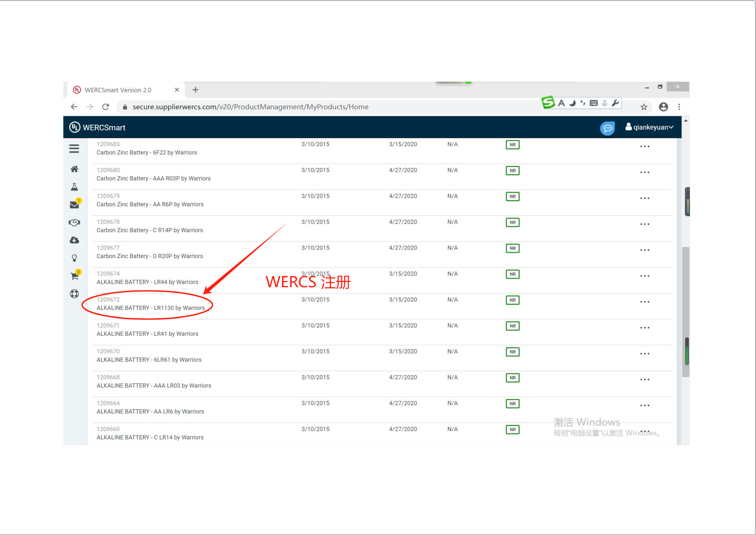
Task: Open actions menu for Carbon Zinc 6F22 row
Action: pos(645,146)
